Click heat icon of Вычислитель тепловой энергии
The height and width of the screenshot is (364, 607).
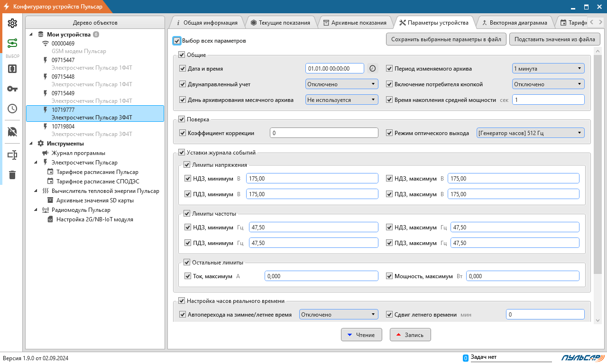pyautogui.click(x=46, y=191)
